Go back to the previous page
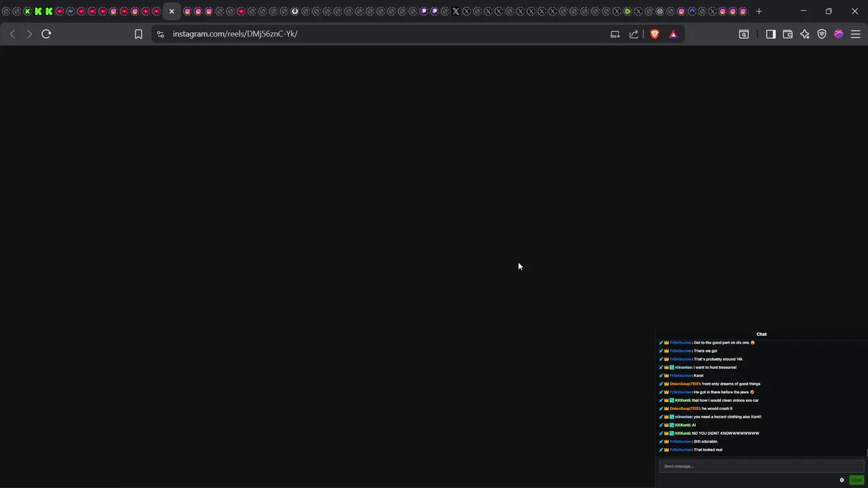 coord(12,34)
